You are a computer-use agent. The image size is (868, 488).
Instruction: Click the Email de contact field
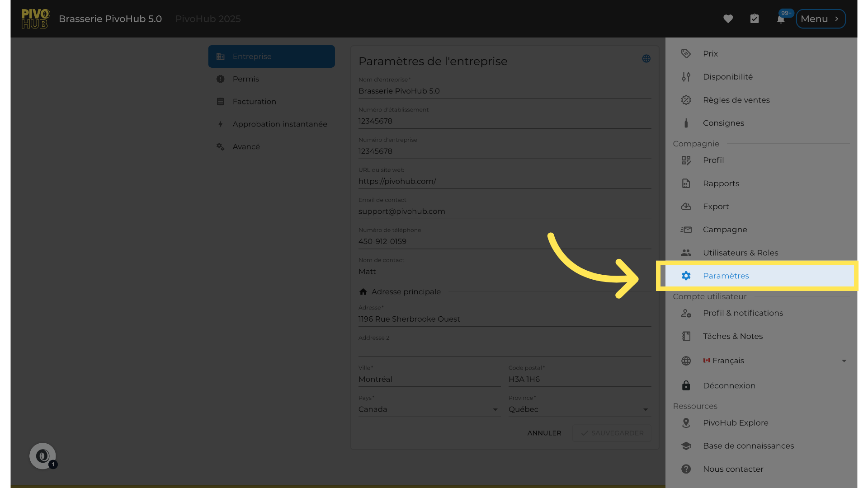(x=504, y=211)
